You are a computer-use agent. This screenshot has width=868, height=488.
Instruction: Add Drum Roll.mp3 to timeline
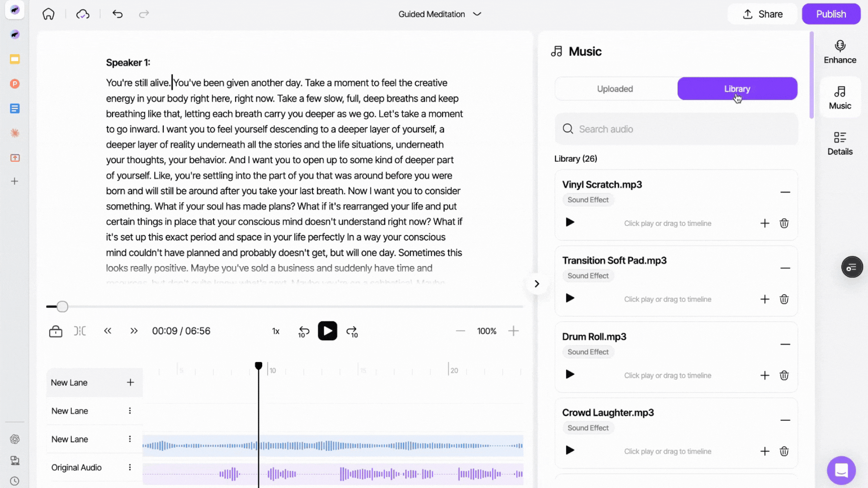point(764,375)
